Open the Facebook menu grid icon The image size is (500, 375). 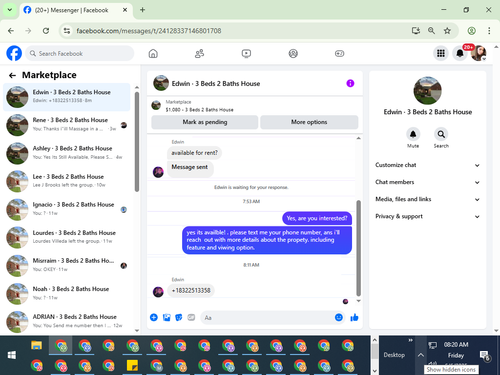tap(441, 53)
